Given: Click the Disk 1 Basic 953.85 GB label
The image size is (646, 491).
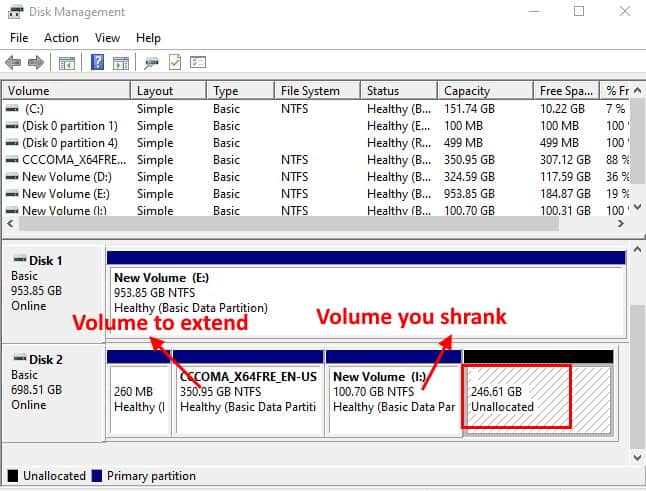Looking at the screenshot, I should [53, 295].
